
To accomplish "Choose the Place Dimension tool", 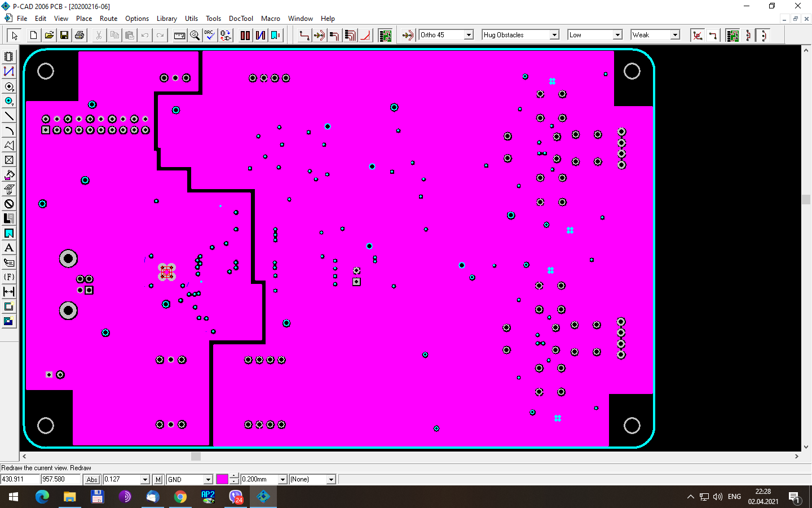I will click(x=9, y=292).
